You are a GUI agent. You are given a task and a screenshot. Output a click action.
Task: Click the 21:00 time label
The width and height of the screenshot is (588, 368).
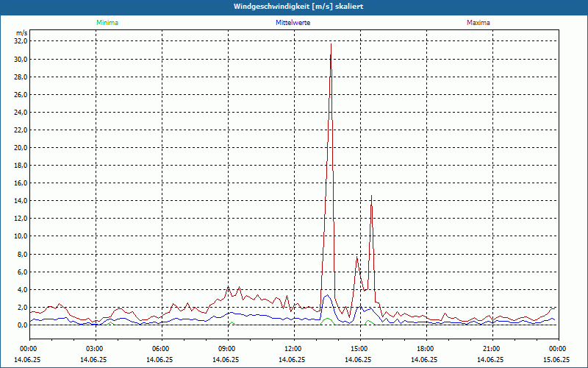pos(492,349)
